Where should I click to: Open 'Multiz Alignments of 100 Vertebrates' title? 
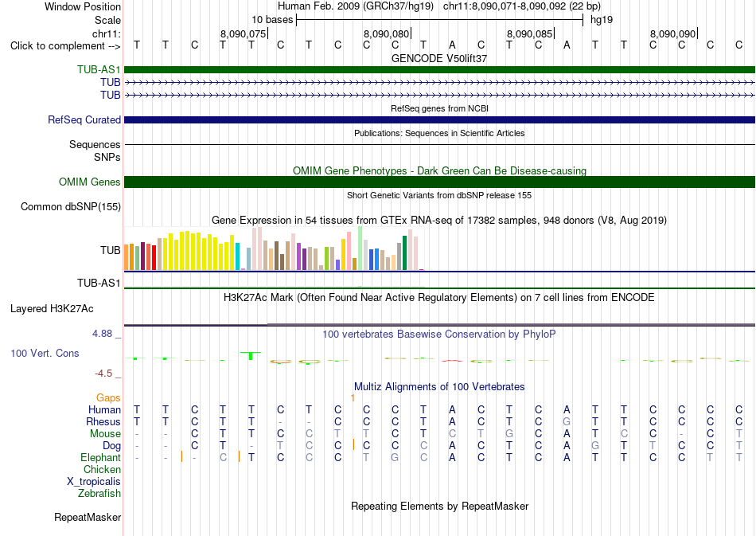pos(439,387)
